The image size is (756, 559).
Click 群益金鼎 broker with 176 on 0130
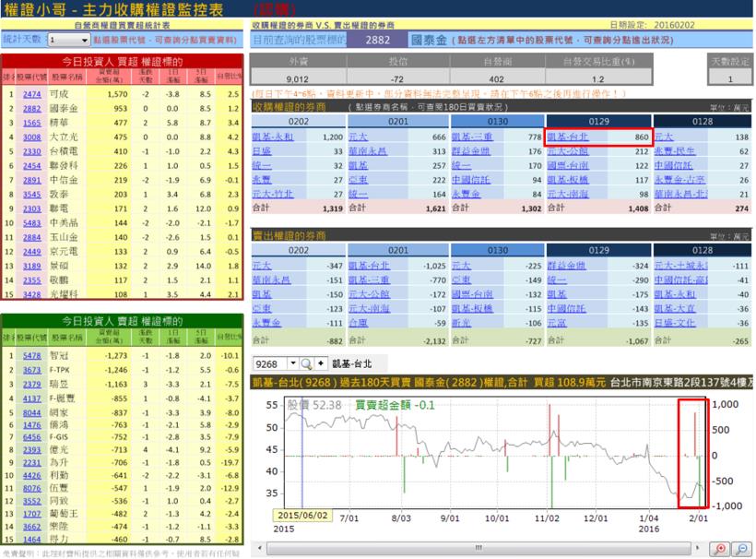tap(470, 151)
